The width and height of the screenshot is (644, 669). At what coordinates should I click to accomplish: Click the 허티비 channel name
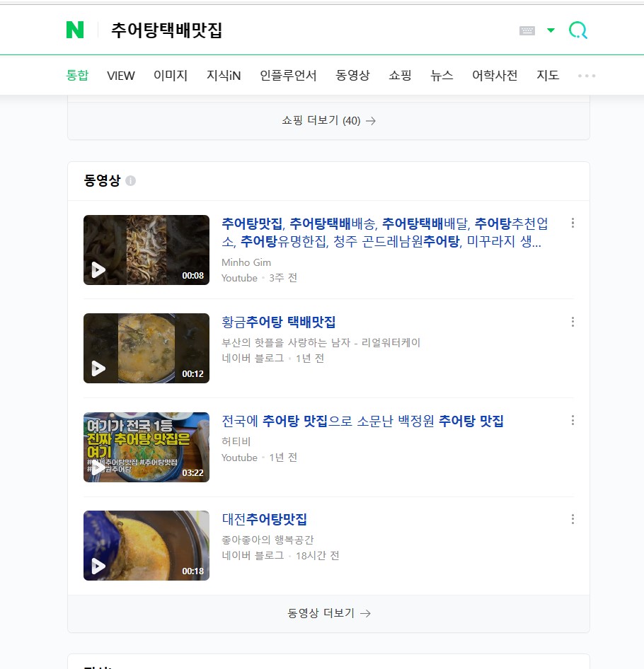tap(236, 441)
